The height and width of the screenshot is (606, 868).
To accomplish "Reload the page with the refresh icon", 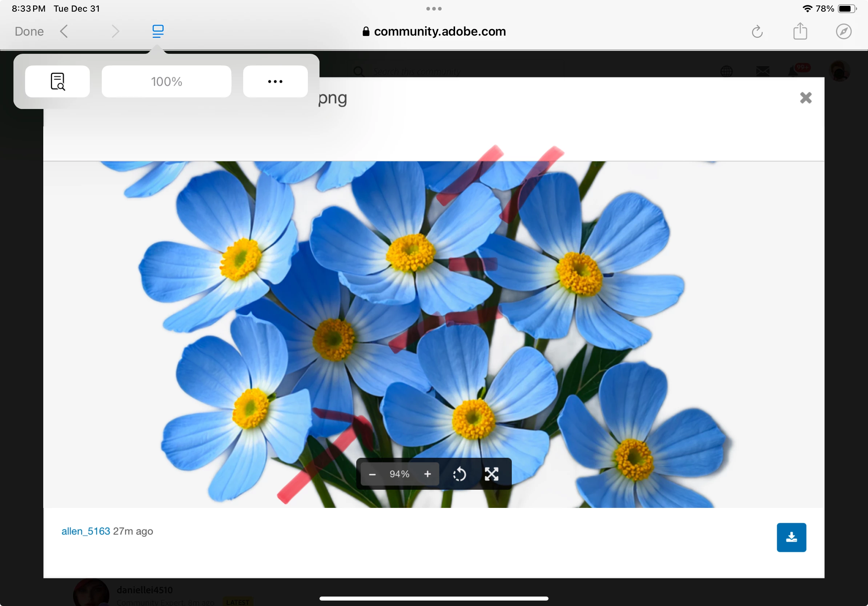I will pyautogui.click(x=757, y=31).
